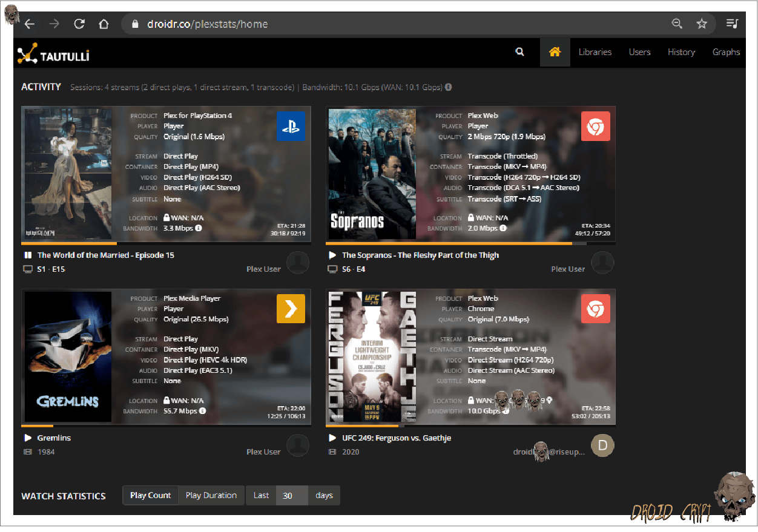Bookmark this page with the star icon
This screenshot has height=532, width=758.
(x=702, y=24)
